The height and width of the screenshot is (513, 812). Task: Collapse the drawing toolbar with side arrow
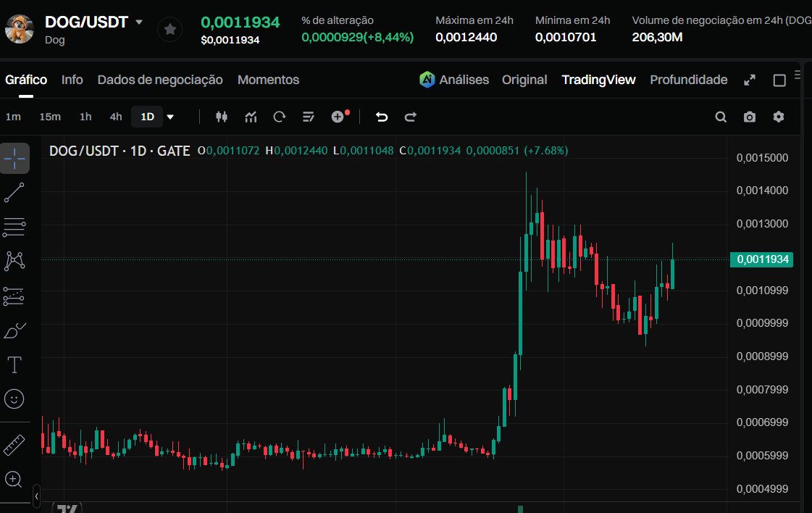(36, 496)
